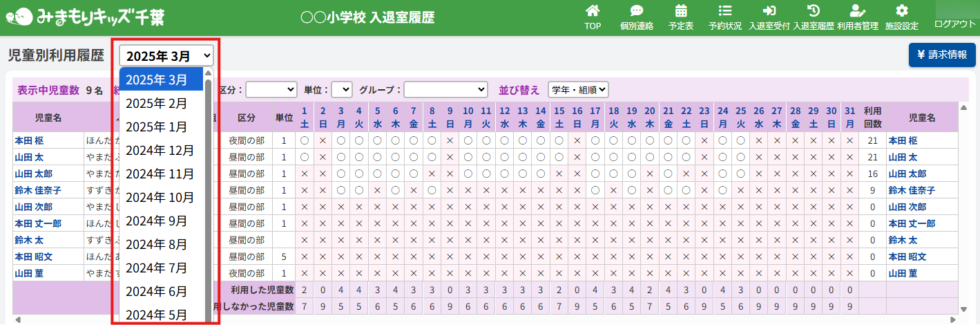Click the 請求情報 button

click(941, 55)
